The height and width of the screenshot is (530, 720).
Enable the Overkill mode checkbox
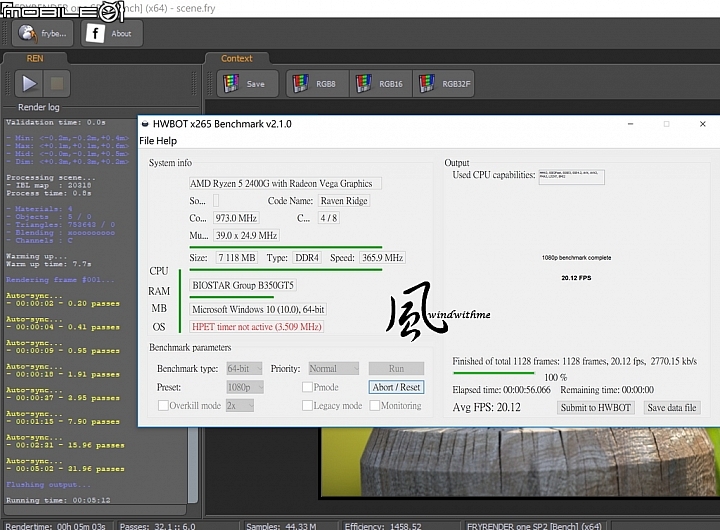point(163,406)
